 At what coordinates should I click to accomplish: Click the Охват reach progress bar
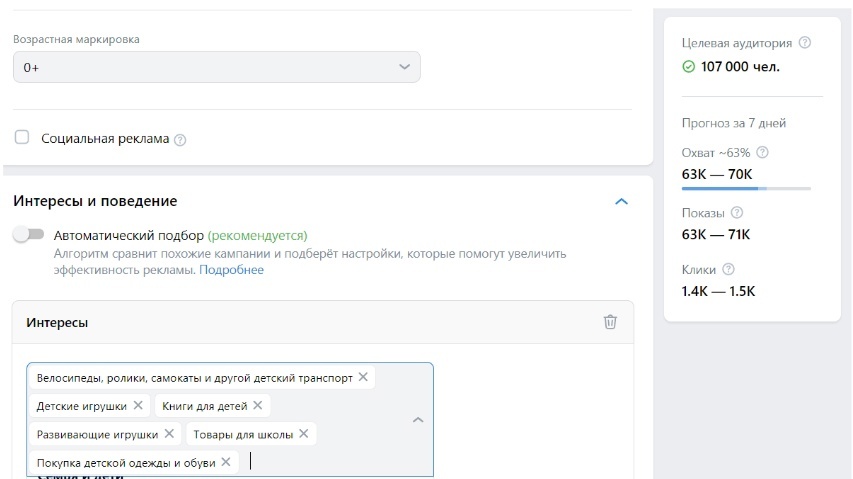tap(746, 189)
